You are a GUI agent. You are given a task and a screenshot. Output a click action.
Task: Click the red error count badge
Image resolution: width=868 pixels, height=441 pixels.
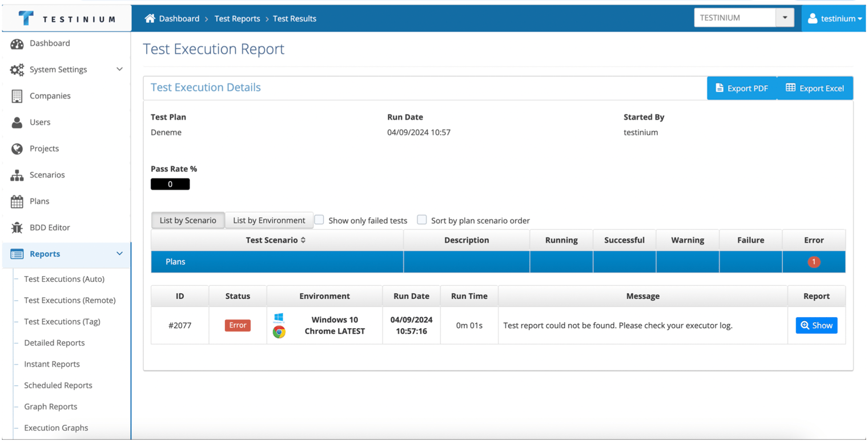[x=814, y=262]
